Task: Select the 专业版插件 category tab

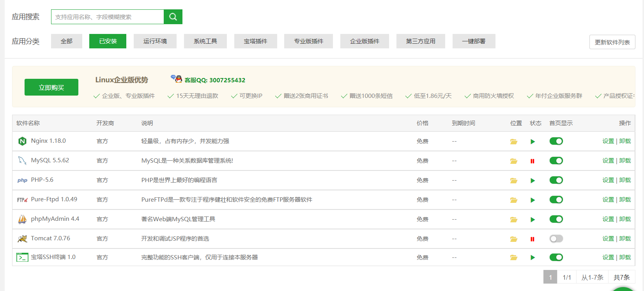Action: click(x=309, y=41)
